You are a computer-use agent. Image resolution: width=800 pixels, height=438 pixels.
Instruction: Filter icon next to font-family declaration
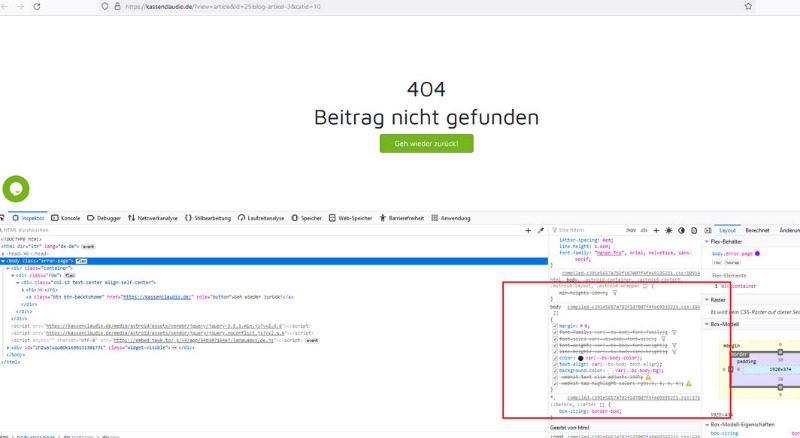click(674, 332)
